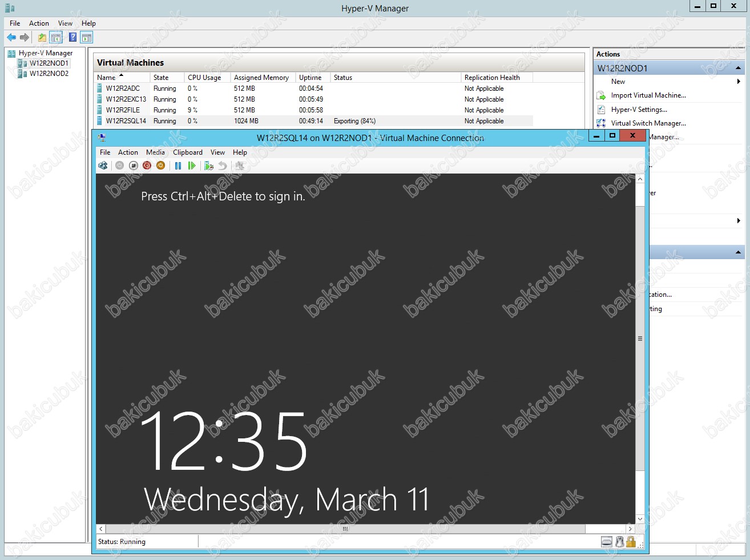Open Hyper-V Manager View menu
This screenshot has width=750, height=560.
click(65, 23)
